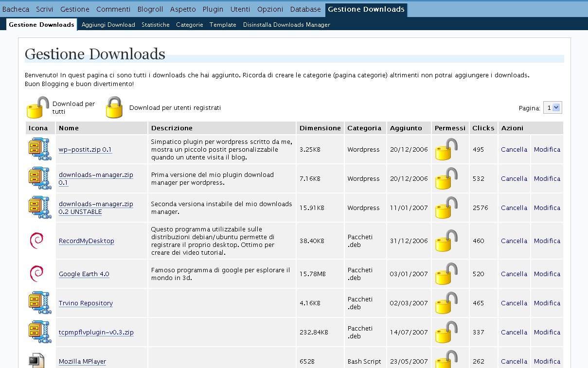Image resolution: width=588 pixels, height=368 pixels.
Task: Open the Commenti menu
Action: point(113,9)
